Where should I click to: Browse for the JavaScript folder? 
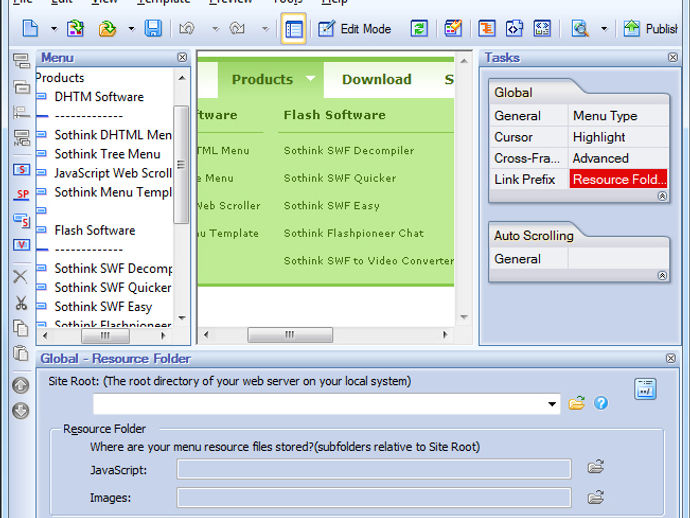click(x=595, y=467)
